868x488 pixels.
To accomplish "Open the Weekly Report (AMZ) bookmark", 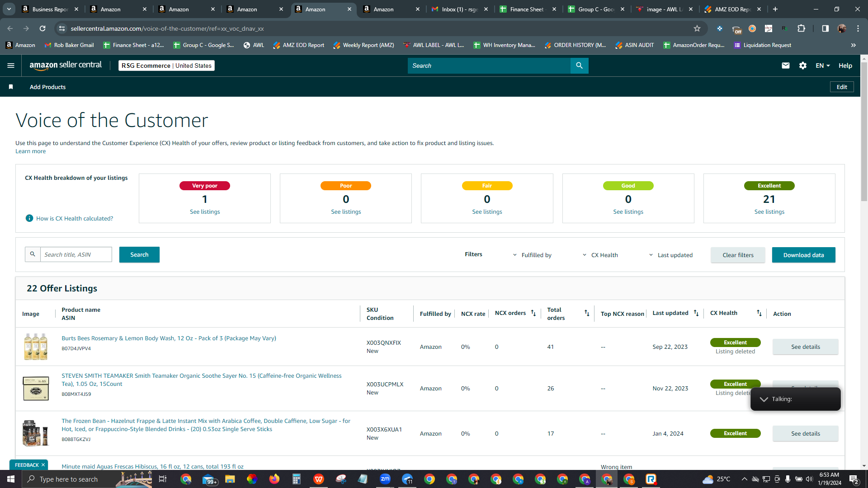I will [363, 45].
